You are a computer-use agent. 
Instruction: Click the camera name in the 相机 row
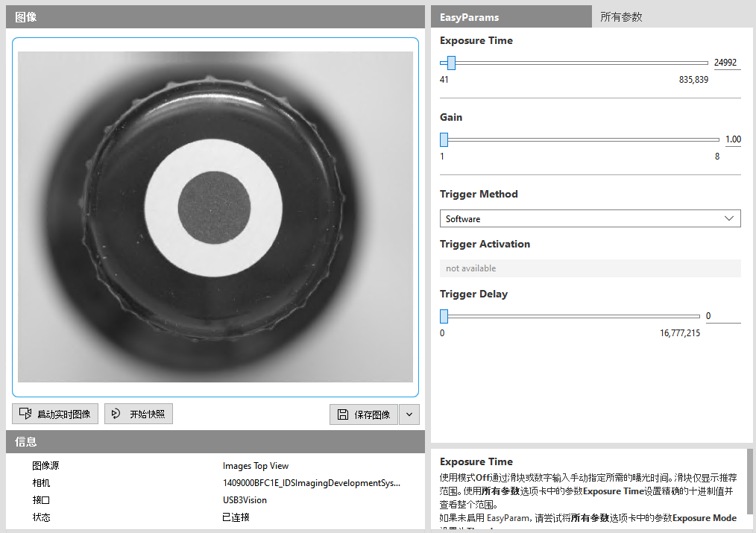pos(311,483)
